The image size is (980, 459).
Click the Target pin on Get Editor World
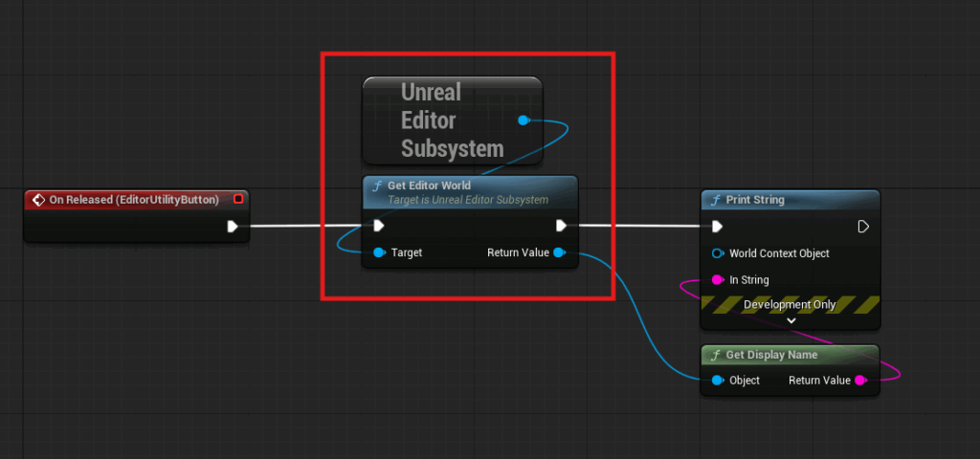[379, 252]
